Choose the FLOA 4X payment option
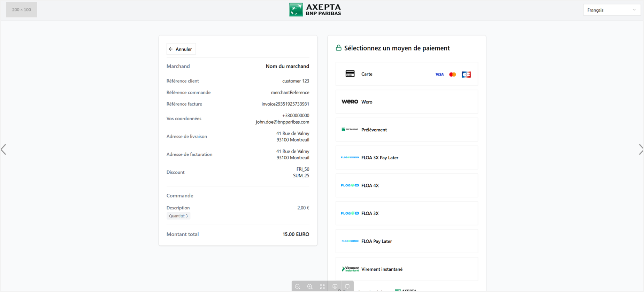 click(406, 185)
